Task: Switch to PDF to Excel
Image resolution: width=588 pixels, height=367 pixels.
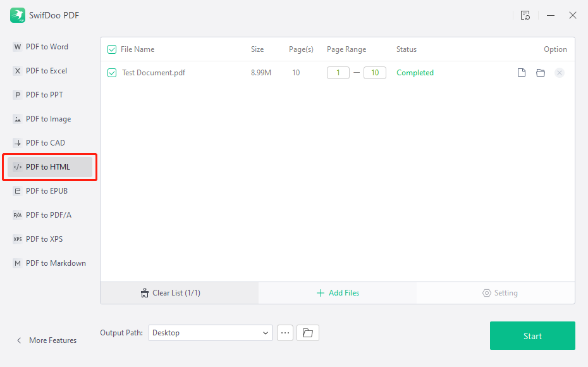Action: pyautogui.click(x=50, y=71)
